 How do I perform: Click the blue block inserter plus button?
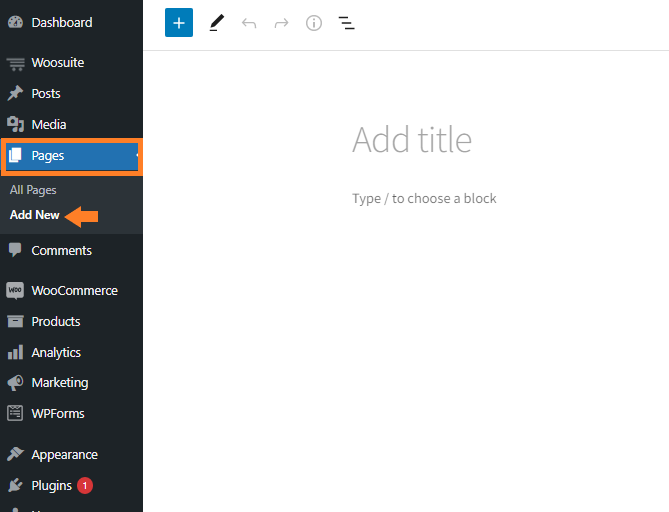[179, 23]
